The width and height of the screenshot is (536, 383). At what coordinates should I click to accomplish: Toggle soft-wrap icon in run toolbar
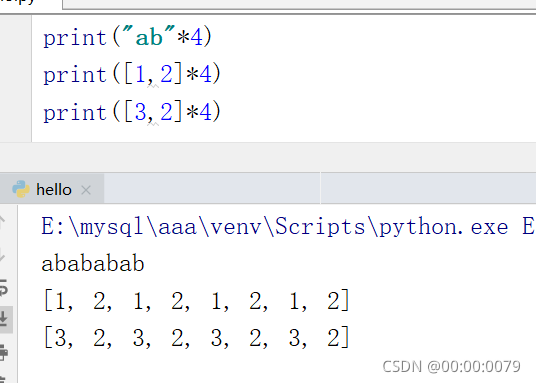pos(3,287)
